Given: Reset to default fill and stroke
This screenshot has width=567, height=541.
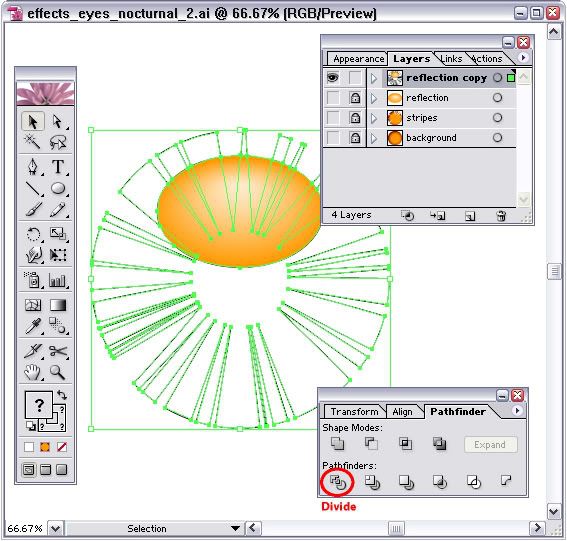Looking at the screenshot, I should (x=31, y=426).
